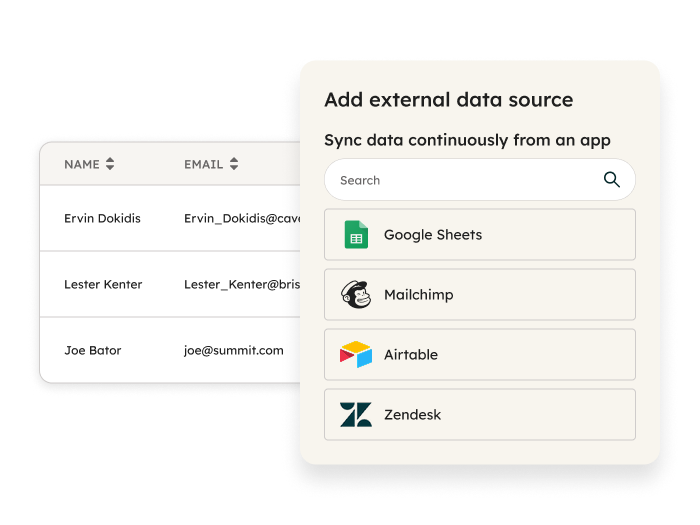Click the joe@summit.com email cell
Image resolution: width=700 pixels, height=525 pixels.
(x=233, y=350)
